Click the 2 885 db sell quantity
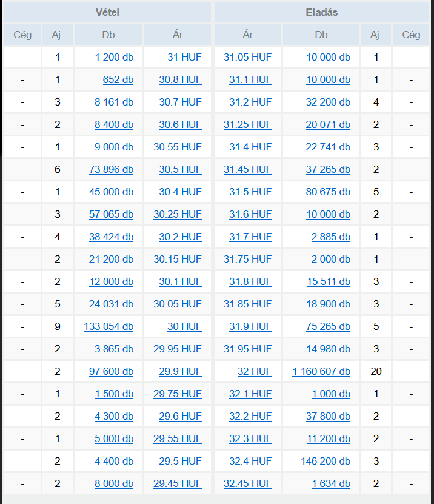434x504 pixels. (331, 237)
